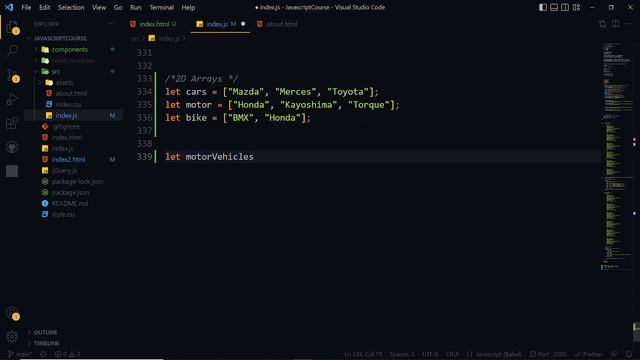This screenshot has height=360, width=640.
Task: Click the notifications bell in status bar
Action: (x=629, y=354)
